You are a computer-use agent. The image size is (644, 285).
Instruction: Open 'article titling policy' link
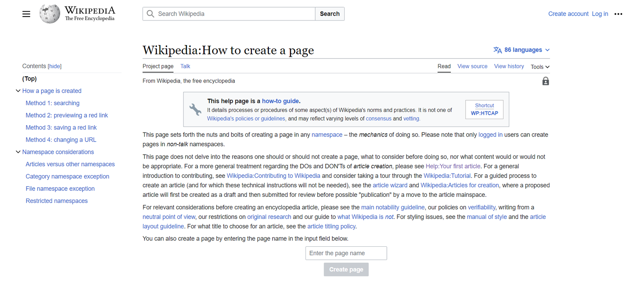coord(332,226)
